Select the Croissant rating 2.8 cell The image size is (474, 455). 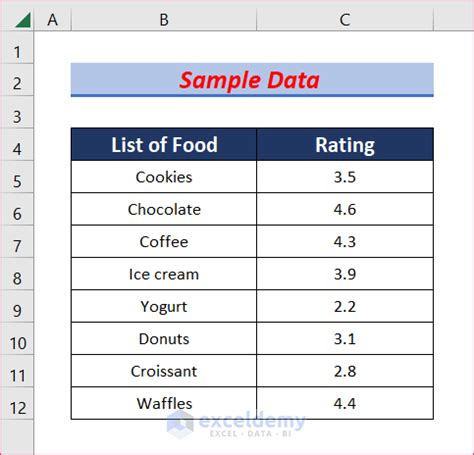[345, 371]
